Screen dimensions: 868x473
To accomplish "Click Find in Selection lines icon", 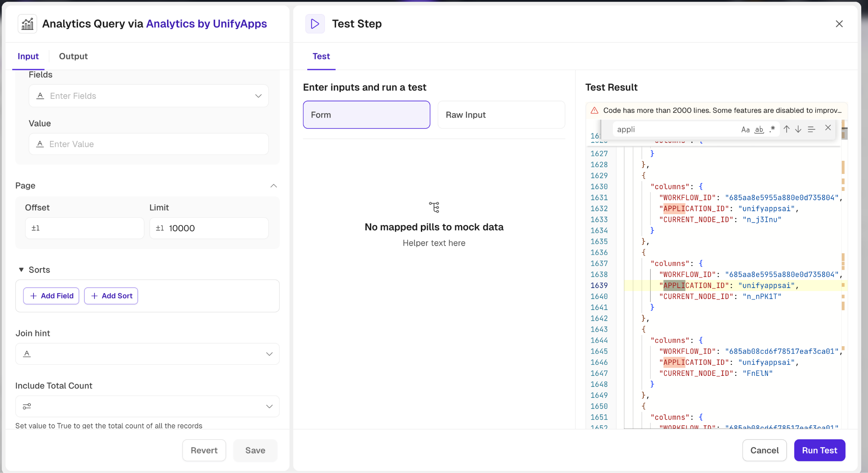I will 812,129.
